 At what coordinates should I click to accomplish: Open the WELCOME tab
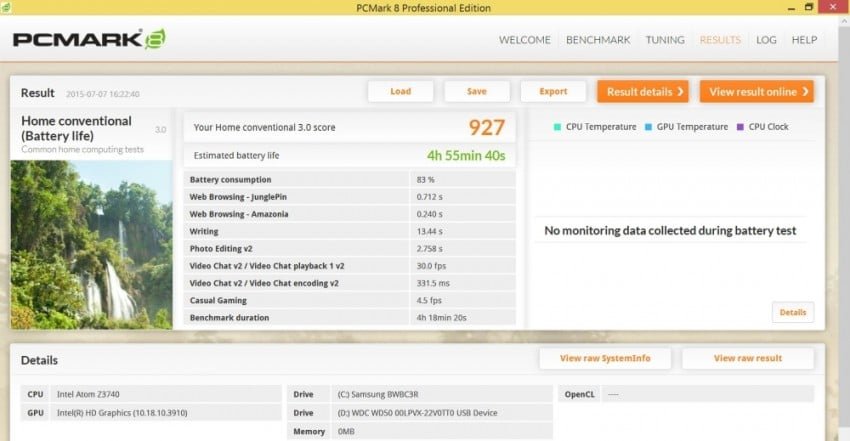(x=524, y=40)
